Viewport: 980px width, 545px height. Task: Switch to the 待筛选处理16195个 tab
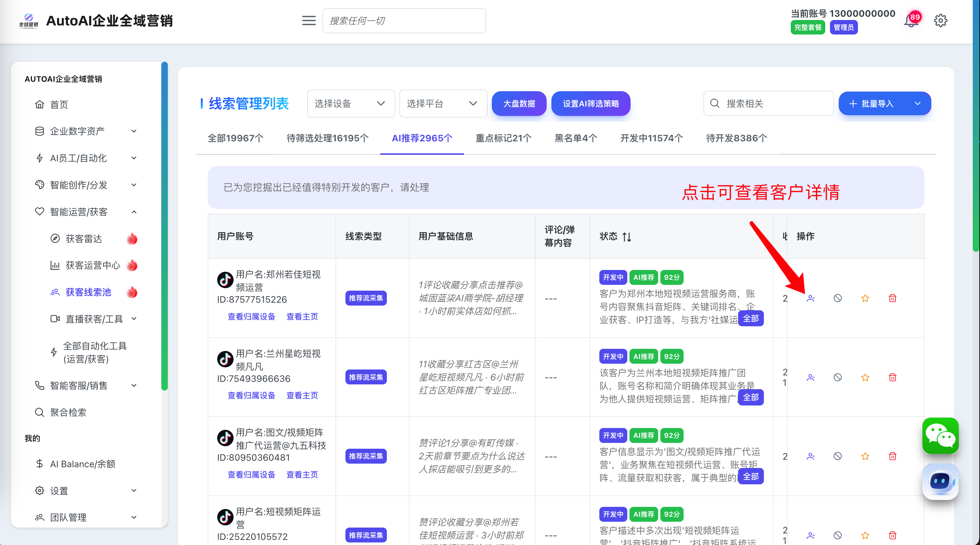coord(327,138)
